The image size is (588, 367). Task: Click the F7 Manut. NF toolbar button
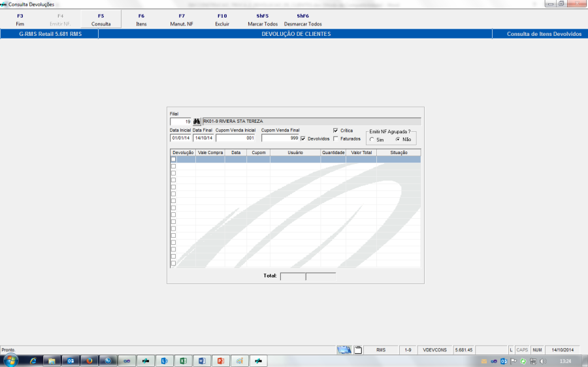pos(182,20)
